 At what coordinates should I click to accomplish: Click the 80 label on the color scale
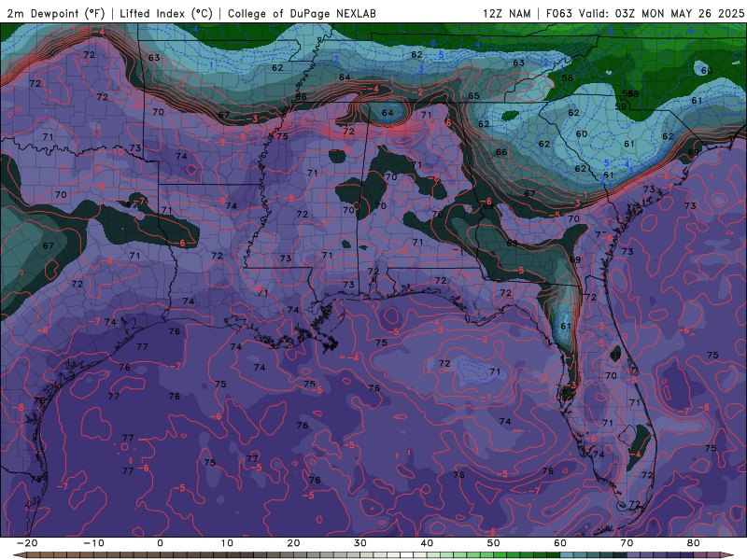694,543
